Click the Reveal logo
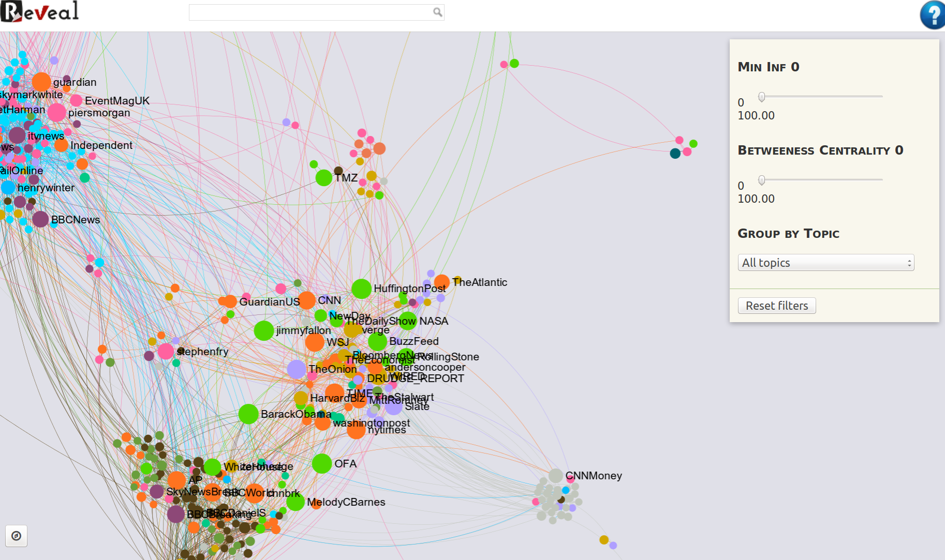Image resolution: width=945 pixels, height=560 pixels. click(40, 11)
